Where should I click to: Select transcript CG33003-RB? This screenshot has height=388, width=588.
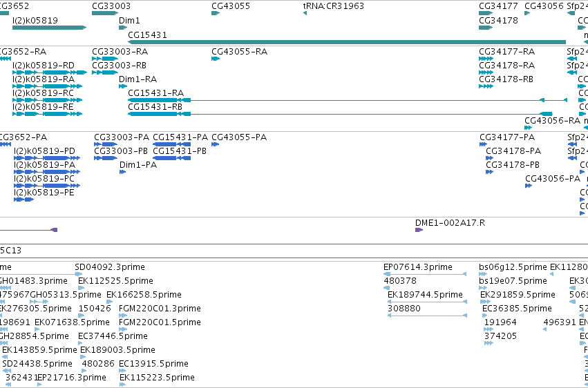click(x=119, y=66)
